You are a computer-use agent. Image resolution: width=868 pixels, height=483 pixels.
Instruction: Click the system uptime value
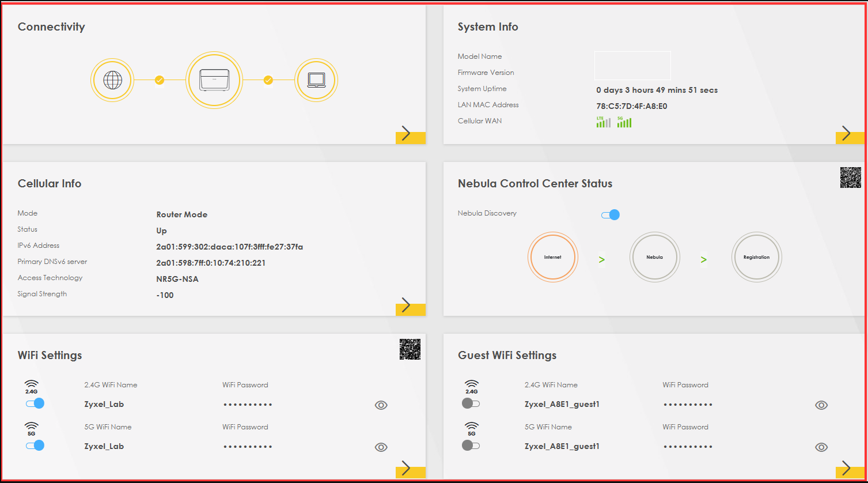click(657, 90)
